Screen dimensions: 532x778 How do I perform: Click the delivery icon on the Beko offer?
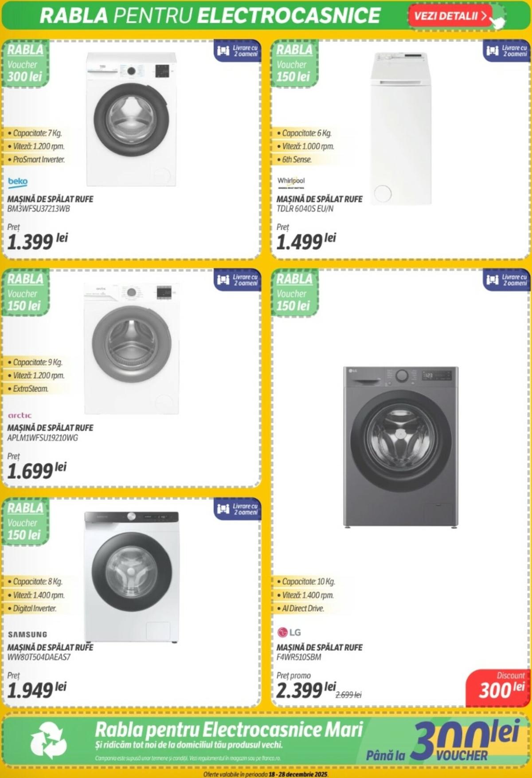tap(223, 51)
